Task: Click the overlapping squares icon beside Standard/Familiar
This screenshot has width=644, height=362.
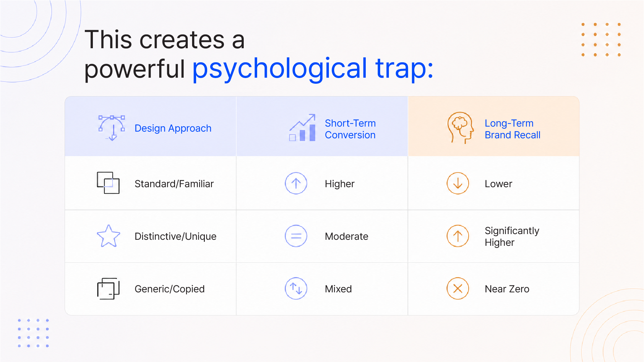Action: (x=108, y=183)
